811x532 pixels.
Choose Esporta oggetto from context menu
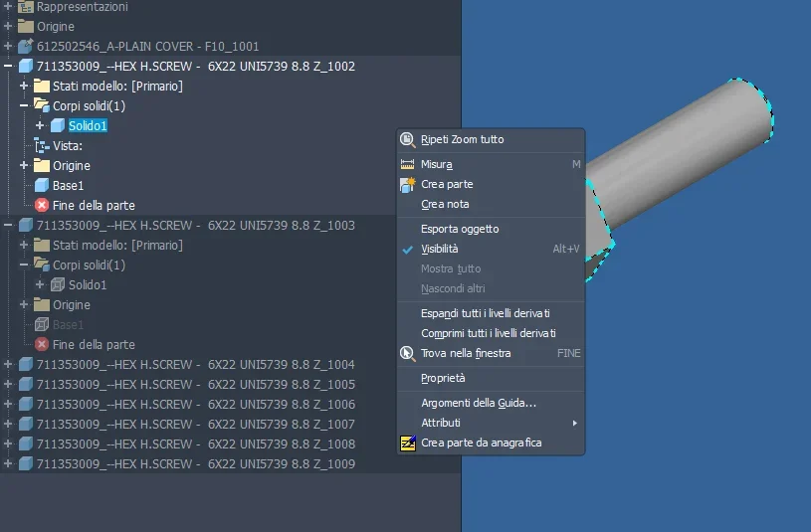(x=460, y=229)
